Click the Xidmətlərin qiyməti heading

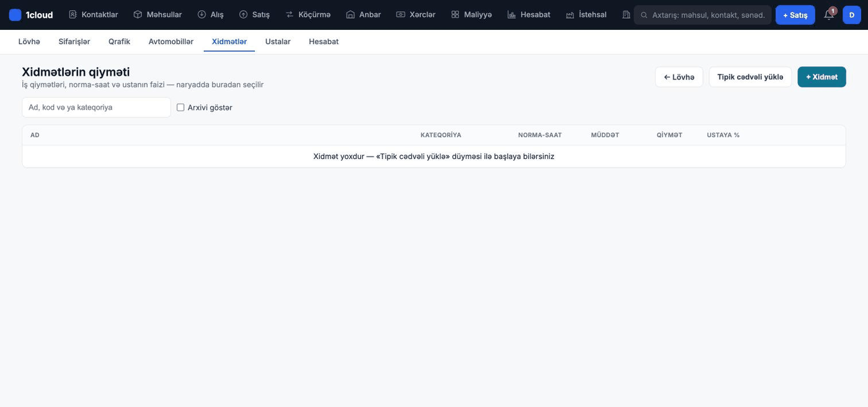point(76,72)
